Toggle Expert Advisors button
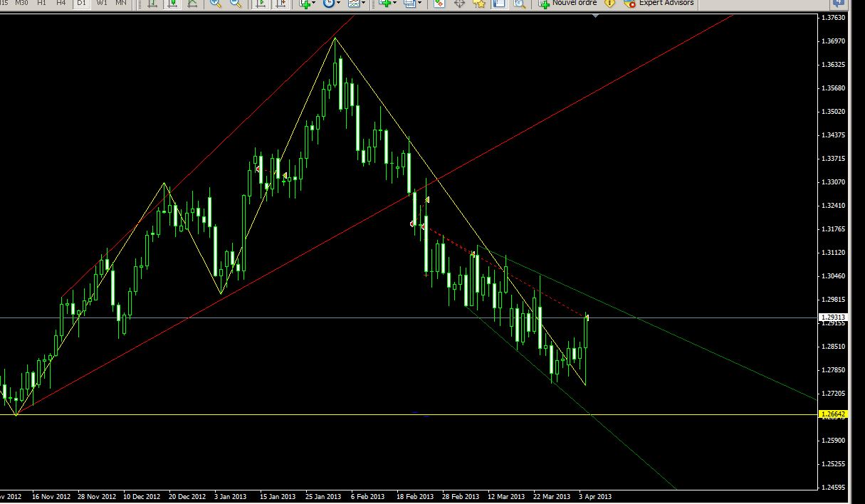 pos(659,4)
